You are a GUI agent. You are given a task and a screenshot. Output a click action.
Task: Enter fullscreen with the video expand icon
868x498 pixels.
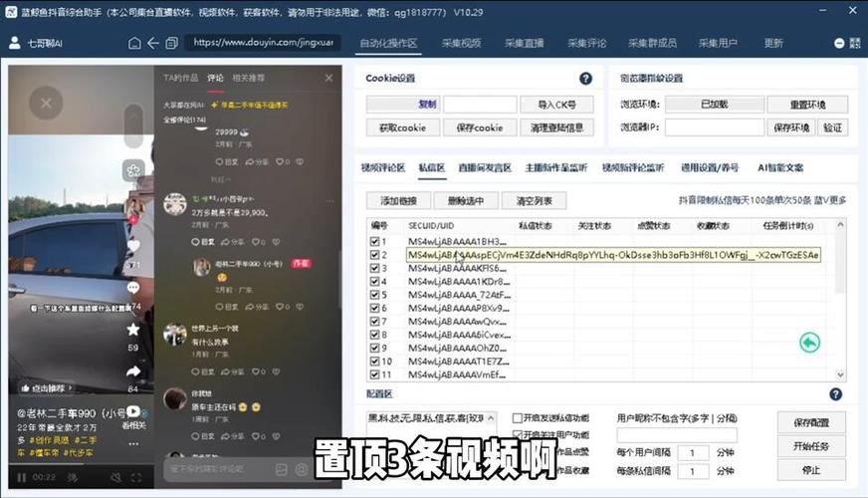tap(136, 477)
